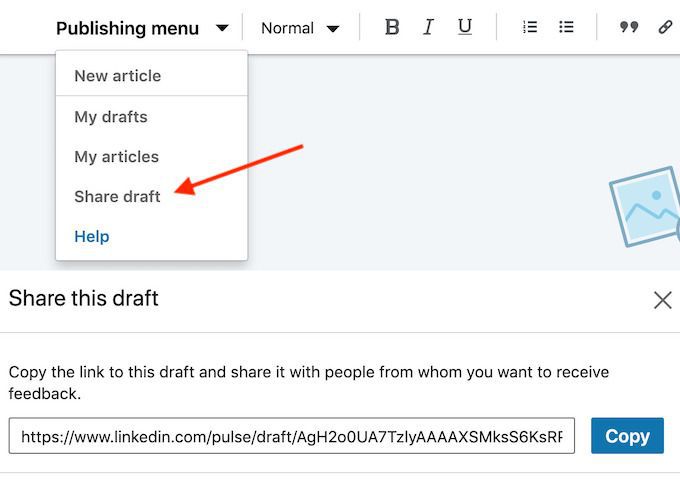
Task: Click the draft link URL field
Action: pos(292,436)
